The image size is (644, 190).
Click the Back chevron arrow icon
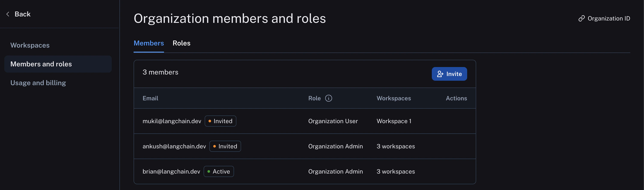[8, 14]
